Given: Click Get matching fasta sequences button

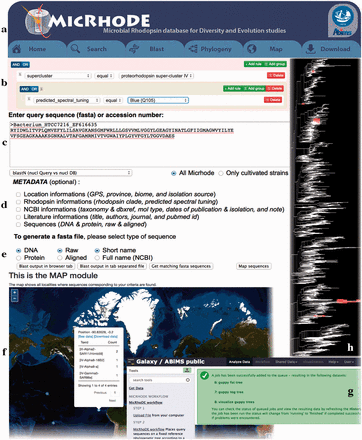Looking at the screenshot, I should coord(181,266).
